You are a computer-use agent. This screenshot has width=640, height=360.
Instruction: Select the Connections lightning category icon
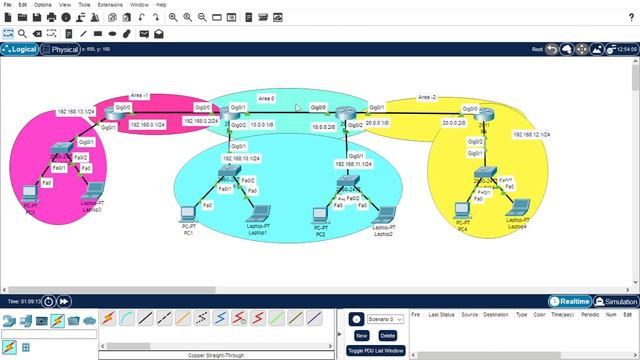tap(58, 321)
